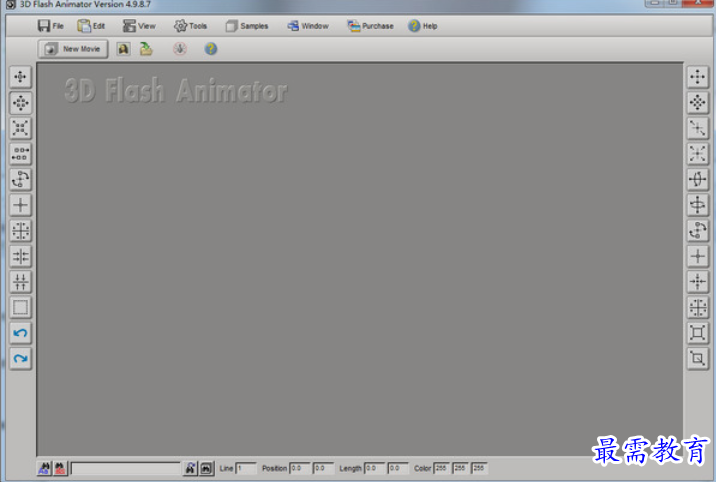Click the second Length value field
This screenshot has height=482, width=716.
[x=398, y=468]
